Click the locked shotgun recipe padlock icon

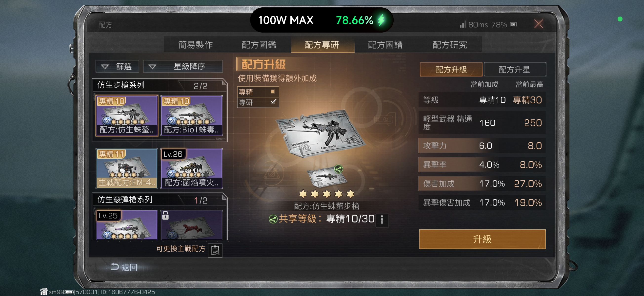coord(165,215)
